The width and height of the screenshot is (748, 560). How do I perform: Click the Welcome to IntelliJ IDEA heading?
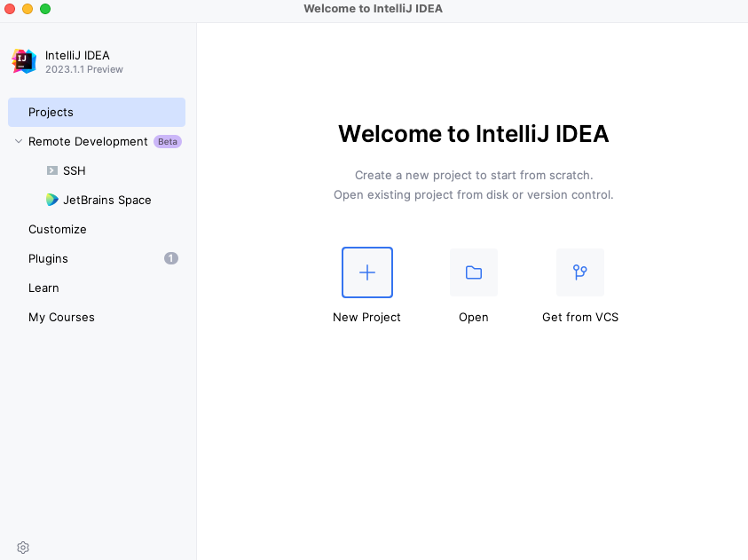click(x=474, y=133)
